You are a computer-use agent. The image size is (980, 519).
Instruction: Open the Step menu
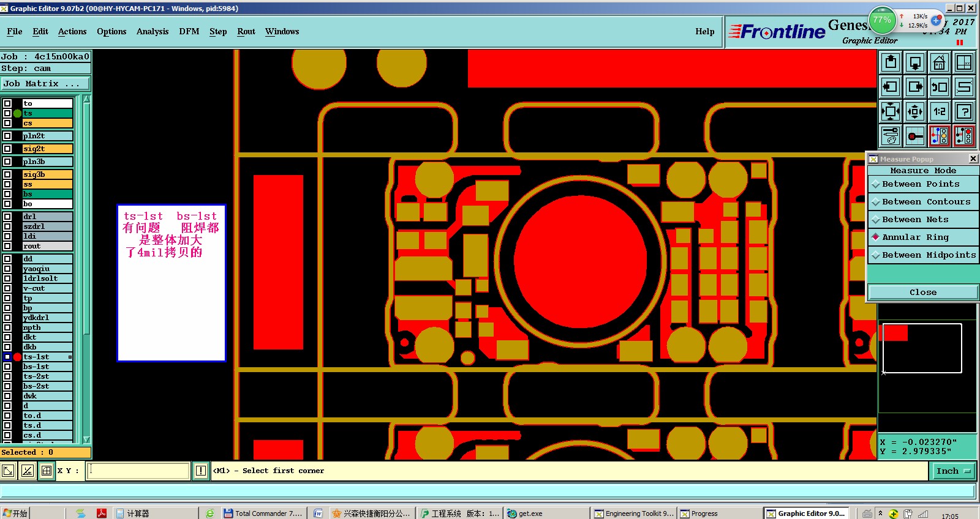click(x=218, y=32)
